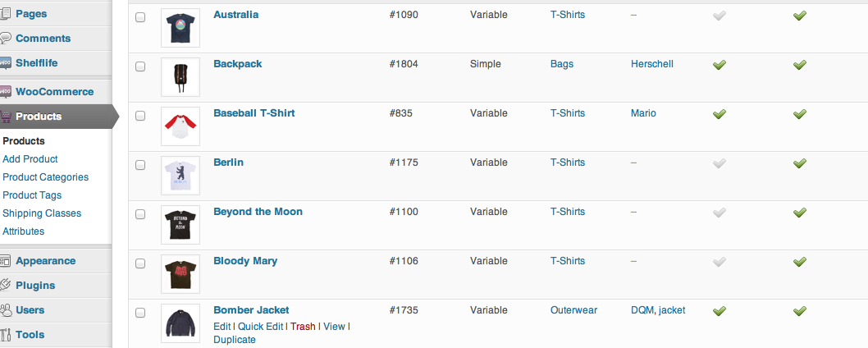Screen dimensions: 868x348
Task: Toggle featured checkmark for Backpack
Action: pyautogui.click(x=720, y=65)
